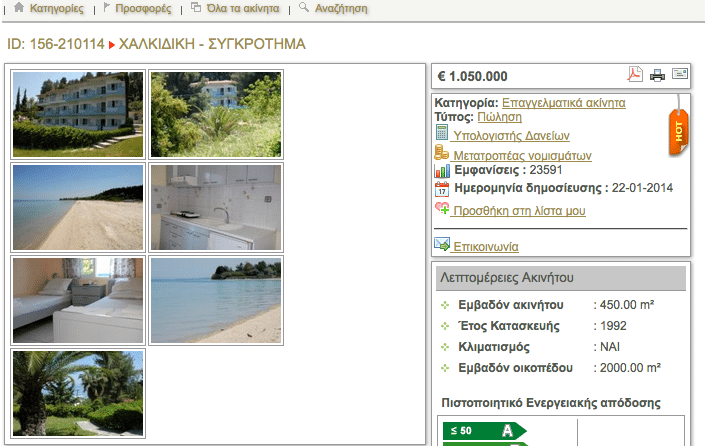Viewport: 705px width, 446px height.
Task: Click the calculator icon for loans
Action: click(442, 133)
